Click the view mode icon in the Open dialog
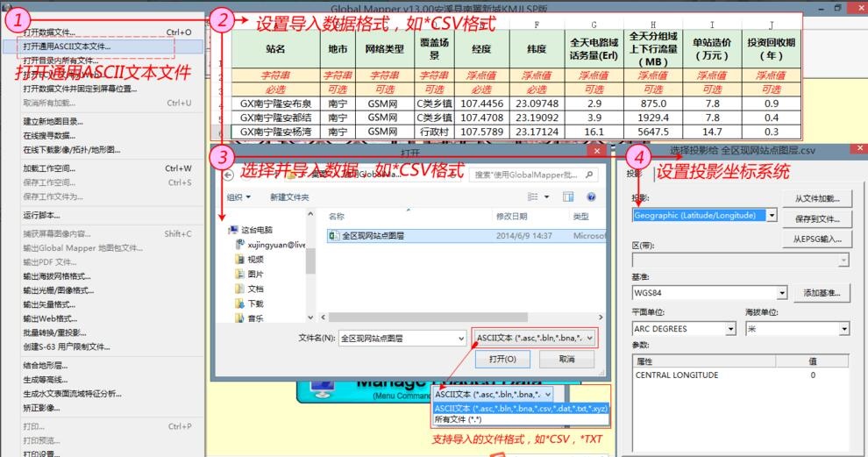Viewport: 868px width, 457px height. tap(532, 196)
